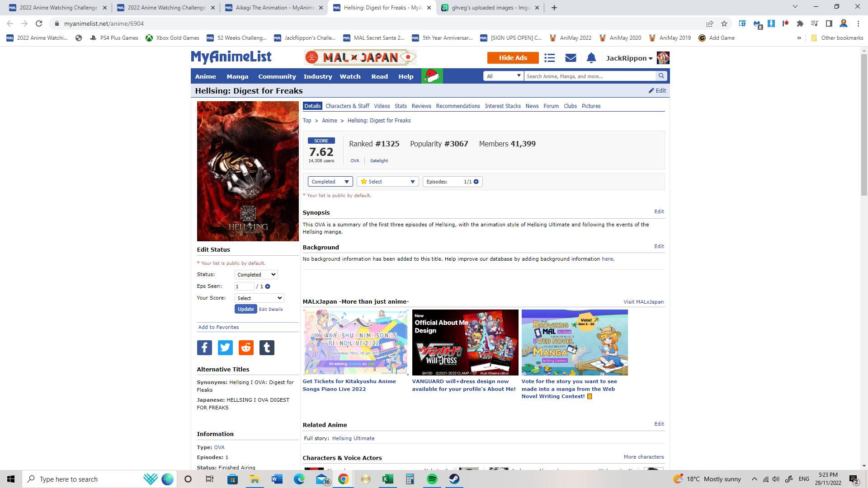Open Hellsing Ultimate related anime link
Screen dimensions: 868x488
(x=353, y=438)
